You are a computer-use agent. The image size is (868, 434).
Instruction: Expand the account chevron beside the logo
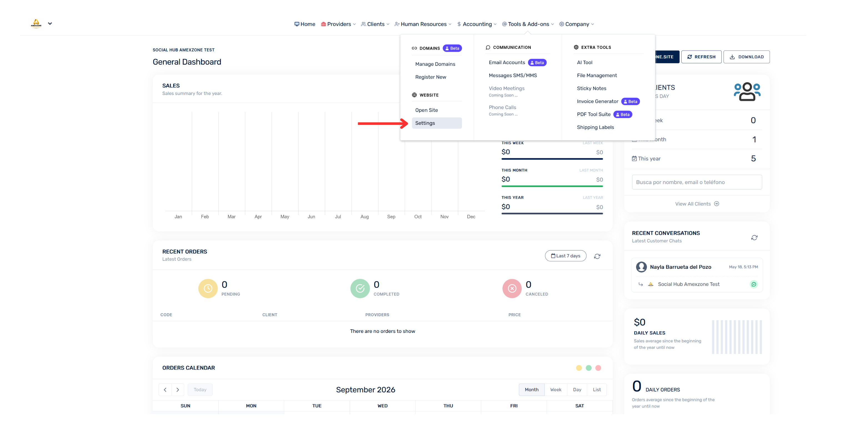pyautogui.click(x=50, y=24)
